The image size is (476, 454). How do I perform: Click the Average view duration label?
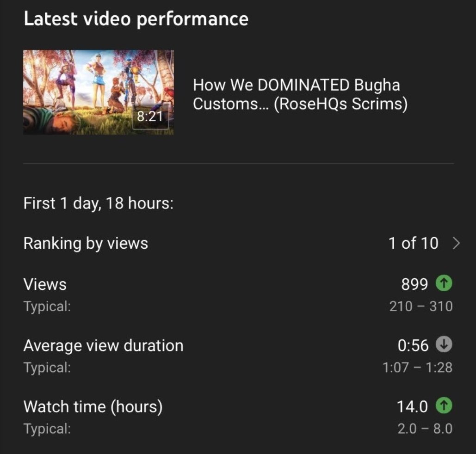[x=103, y=346]
